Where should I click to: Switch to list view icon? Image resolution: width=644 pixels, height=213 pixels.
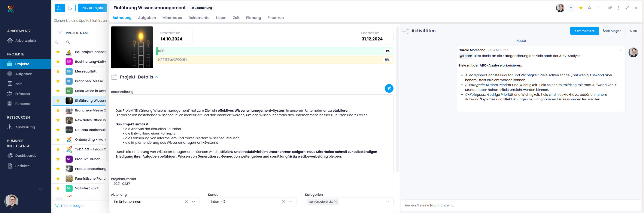coord(59,8)
